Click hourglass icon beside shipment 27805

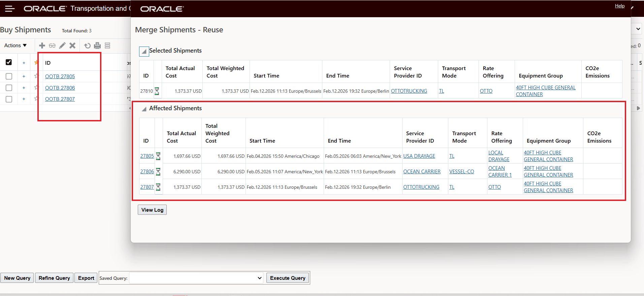[x=158, y=156]
